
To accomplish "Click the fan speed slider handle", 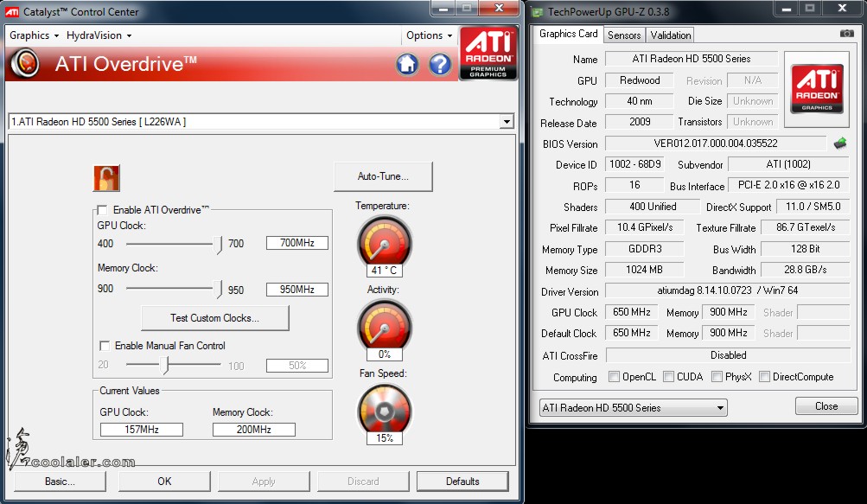I will click(164, 365).
